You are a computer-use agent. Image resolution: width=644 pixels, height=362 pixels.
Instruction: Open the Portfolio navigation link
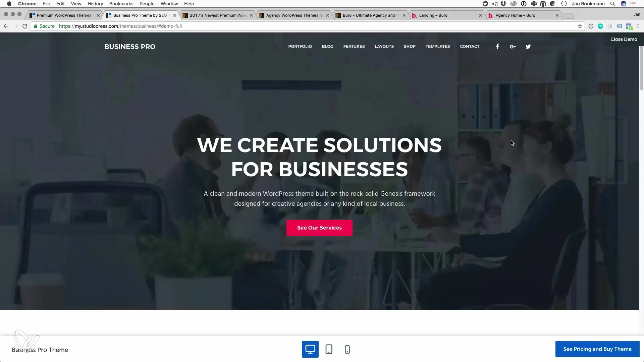[300, 47]
